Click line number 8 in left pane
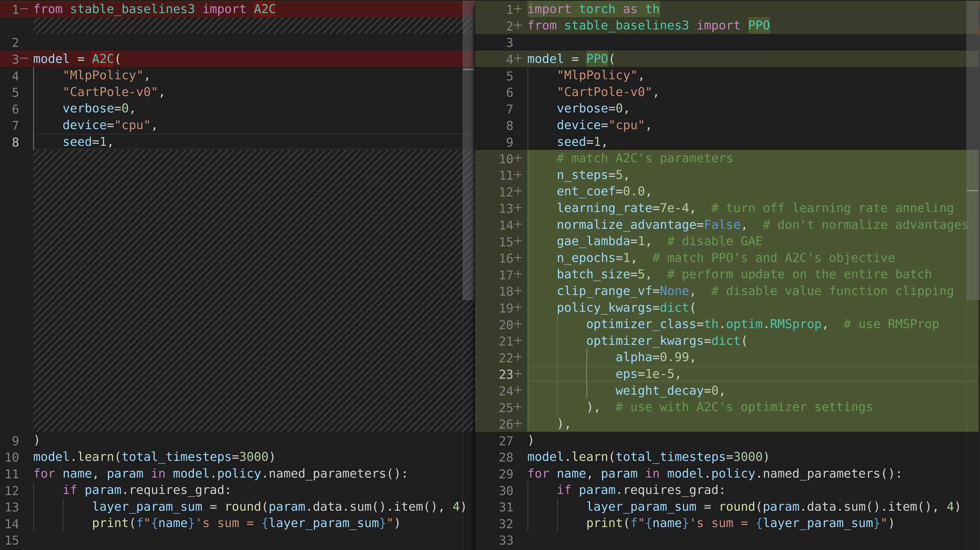The height and width of the screenshot is (550, 980). pos(15,142)
